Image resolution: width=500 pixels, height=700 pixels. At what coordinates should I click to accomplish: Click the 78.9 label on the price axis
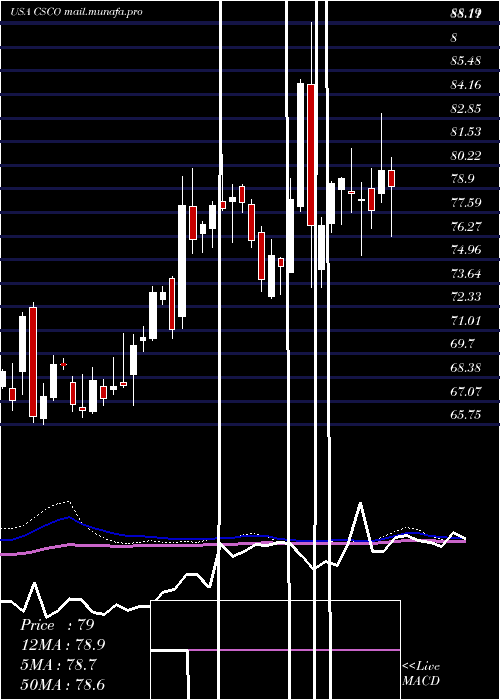463,179
